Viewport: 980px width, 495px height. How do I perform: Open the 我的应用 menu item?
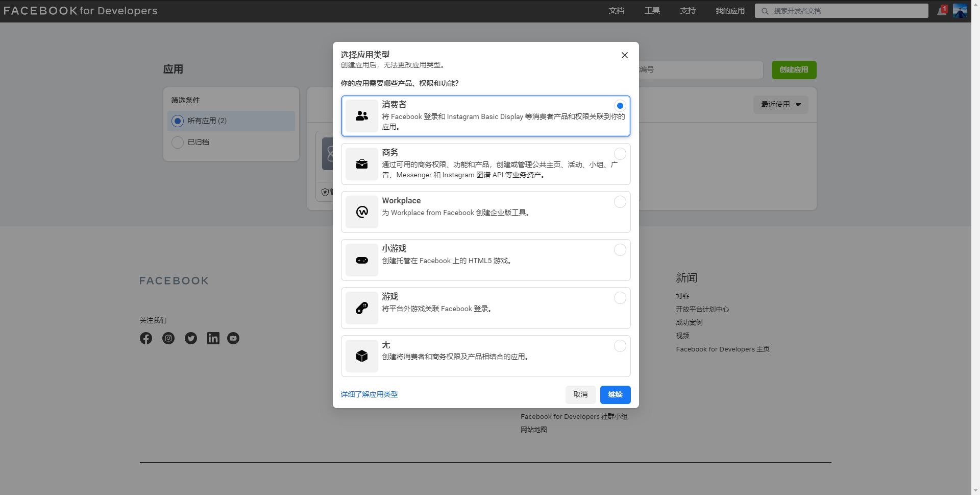pos(730,10)
